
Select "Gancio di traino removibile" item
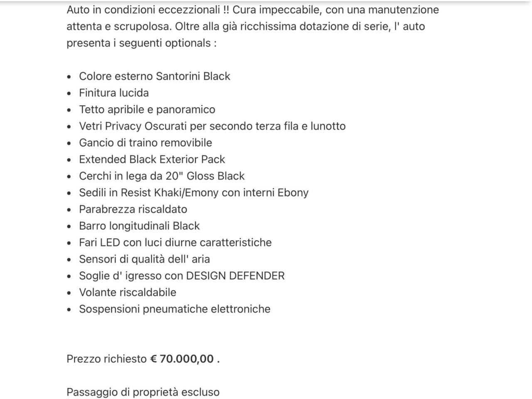[x=145, y=143]
